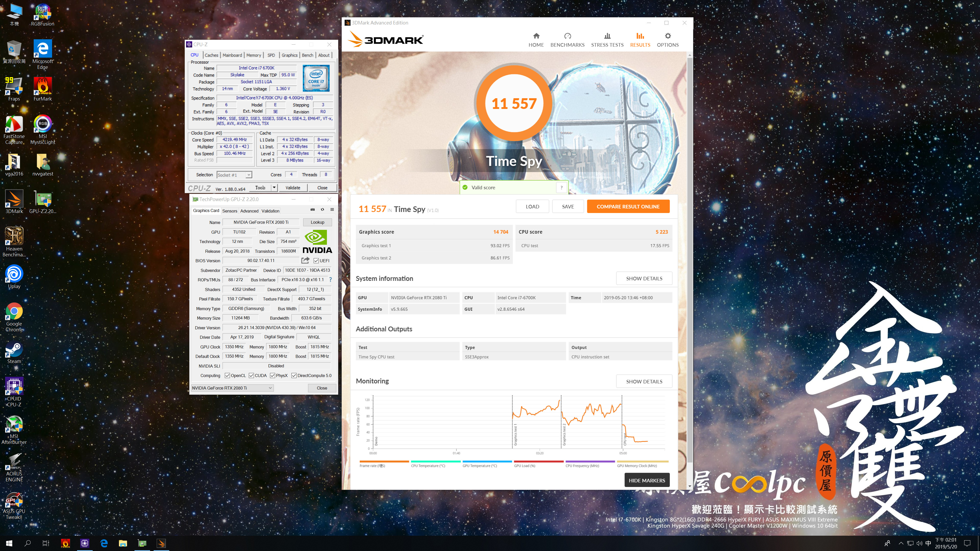Click the NVIDIA logo in GPU-Z
Viewport: 980px width, 551px height.
pyautogui.click(x=317, y=242)
